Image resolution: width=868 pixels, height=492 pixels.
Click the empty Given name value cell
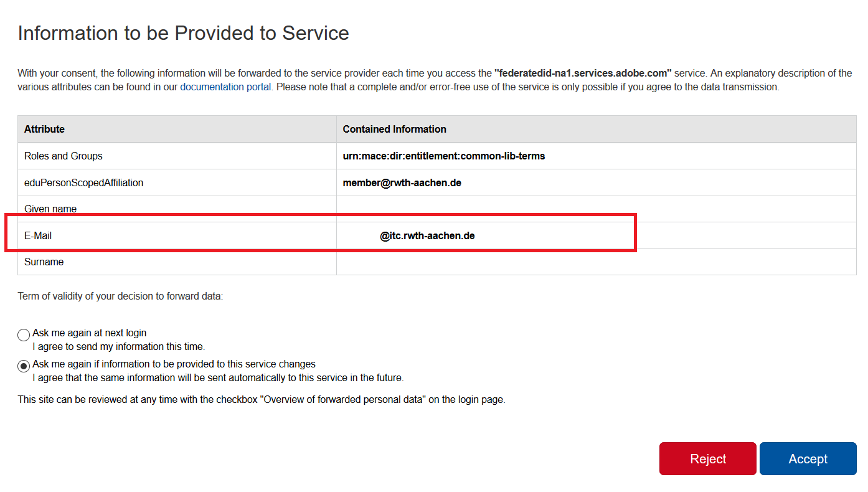560,209
